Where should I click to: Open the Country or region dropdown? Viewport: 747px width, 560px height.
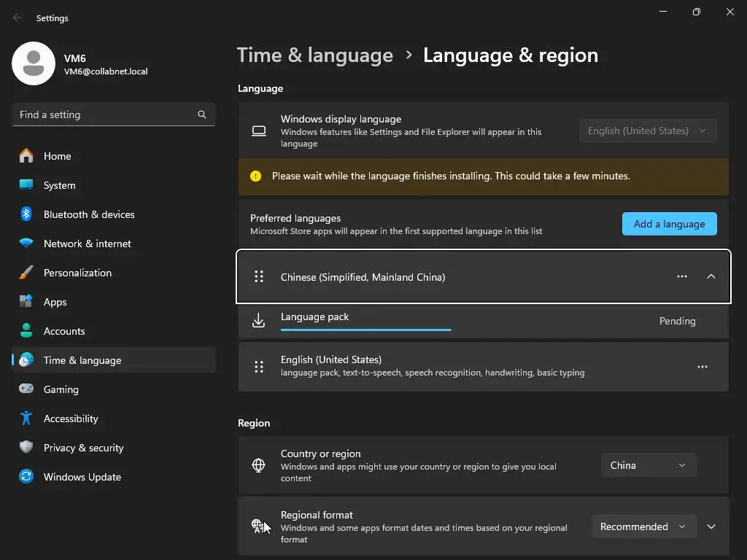[649, 465]
